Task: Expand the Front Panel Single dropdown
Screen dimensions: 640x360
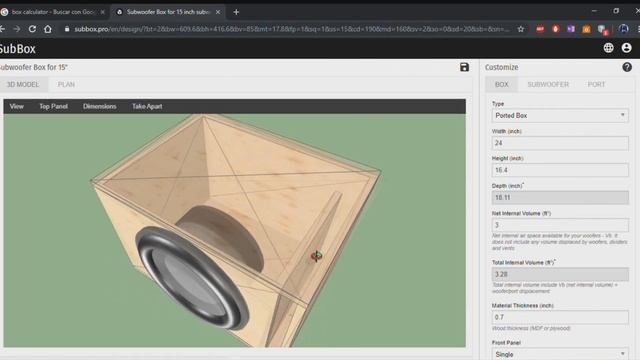Action: [x=560, y=354]
